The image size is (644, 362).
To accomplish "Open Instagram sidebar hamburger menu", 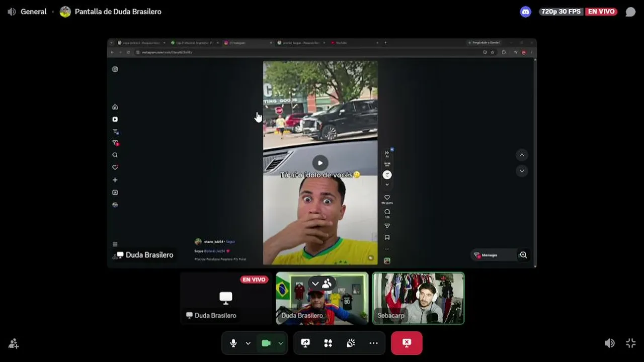I will point(115,244).
